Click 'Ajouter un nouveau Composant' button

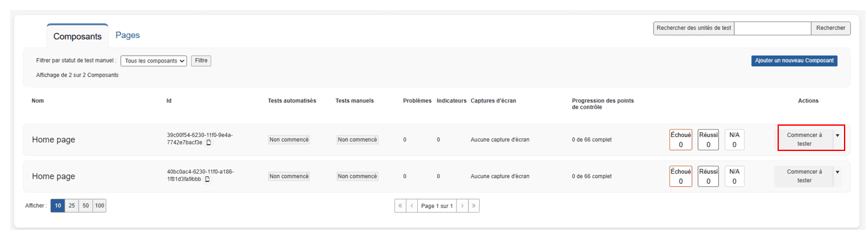click(795, 61)
